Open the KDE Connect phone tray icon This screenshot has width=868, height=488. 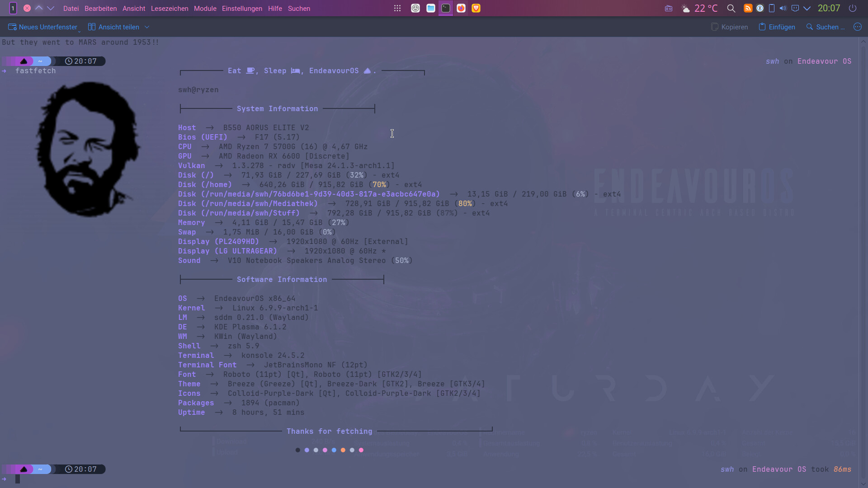click(x=772, y=8)
